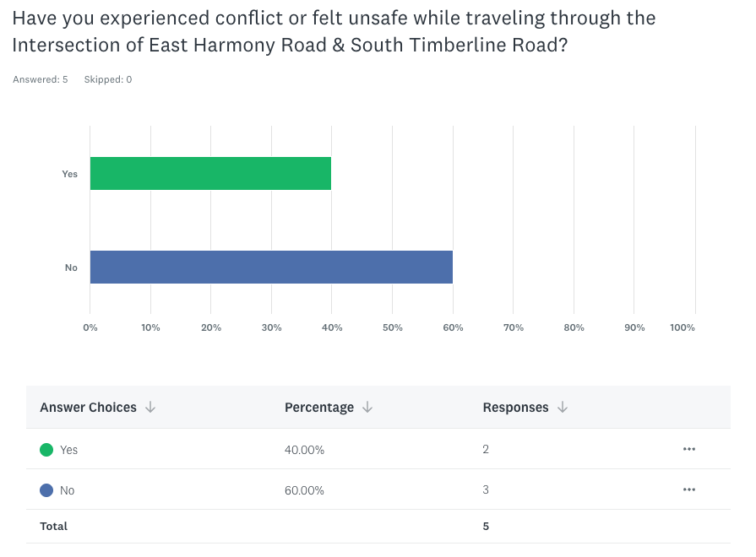Screen dimensions: 756x557
Task: Click the Yes label on chart axis
Action: [69, 174]
